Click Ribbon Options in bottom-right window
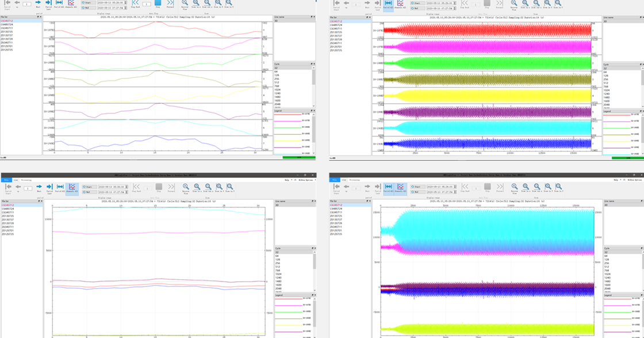This screenshot has width=644, height=338. click(x=636, y=180)
